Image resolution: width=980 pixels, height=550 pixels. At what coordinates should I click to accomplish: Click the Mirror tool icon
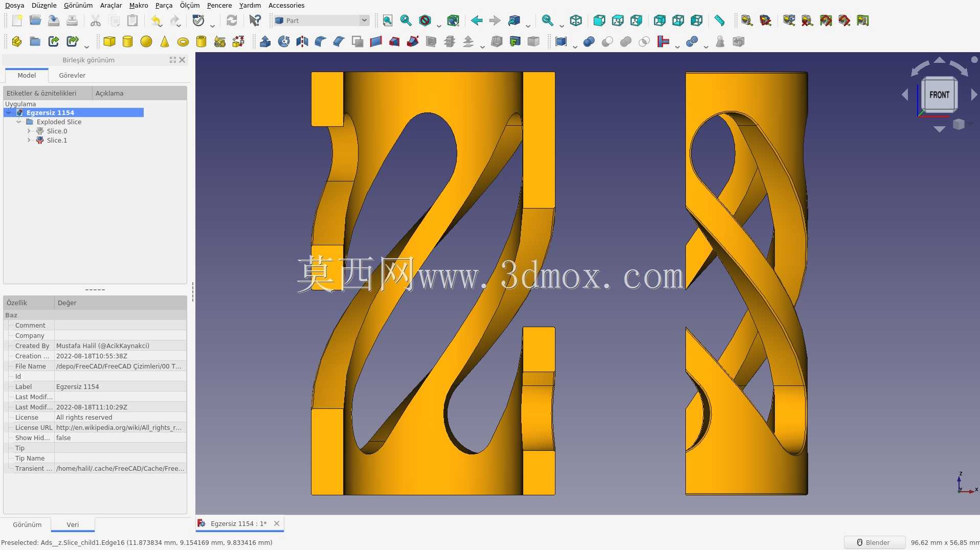pos(302,41)
